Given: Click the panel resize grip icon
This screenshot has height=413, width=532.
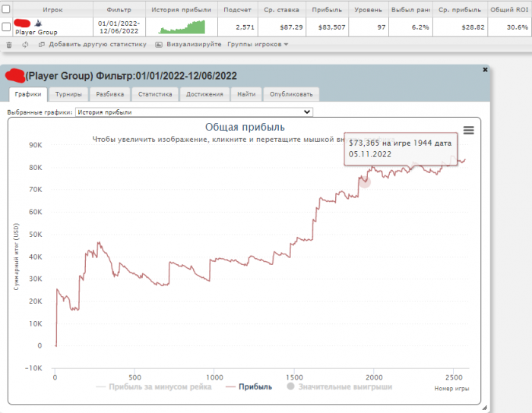Looking at the screenshot, I should point(485,408).
